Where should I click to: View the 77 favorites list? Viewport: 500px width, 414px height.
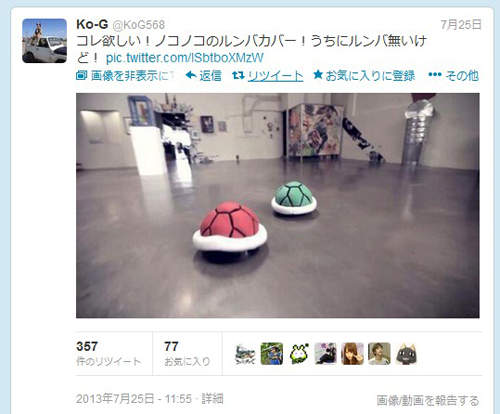[187, 354]
